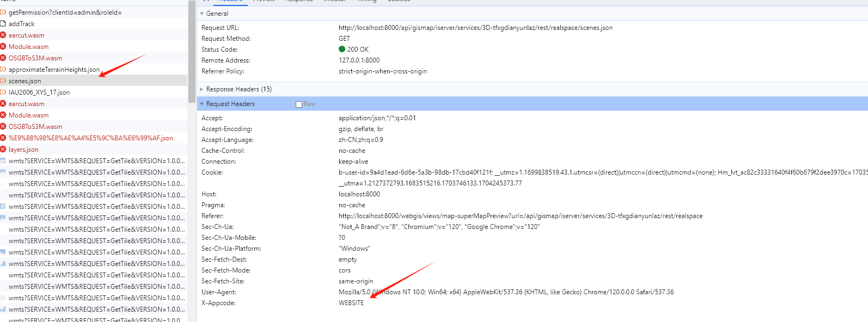Click the Accept value application/json,*/*;q=0.01

click(x=377, y=118)
